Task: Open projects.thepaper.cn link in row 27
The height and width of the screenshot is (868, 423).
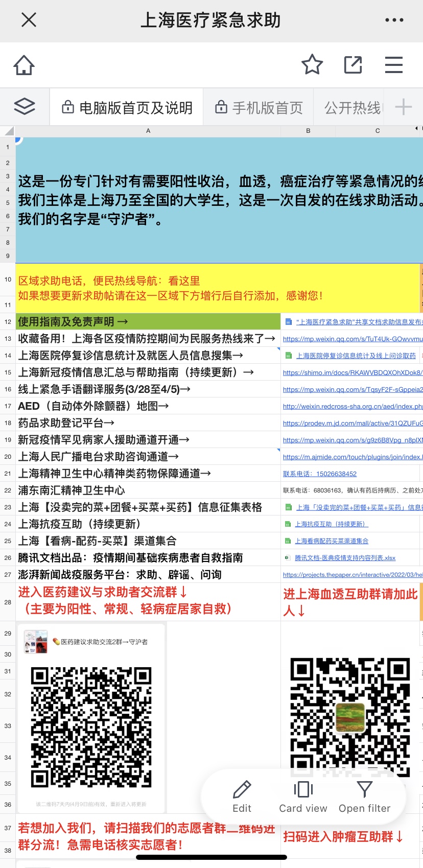Action: point(353,575)
